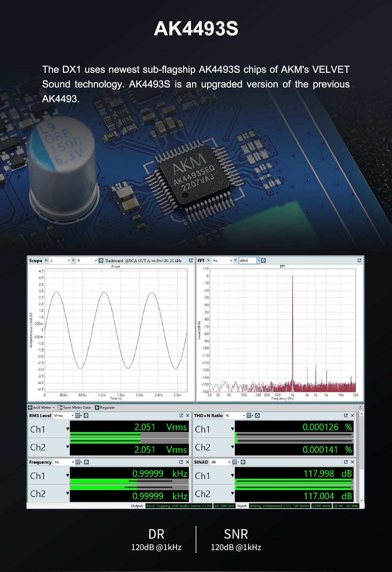Click Save Meter Data
Screen dimensions: 392x572
[x=74, y=408]
